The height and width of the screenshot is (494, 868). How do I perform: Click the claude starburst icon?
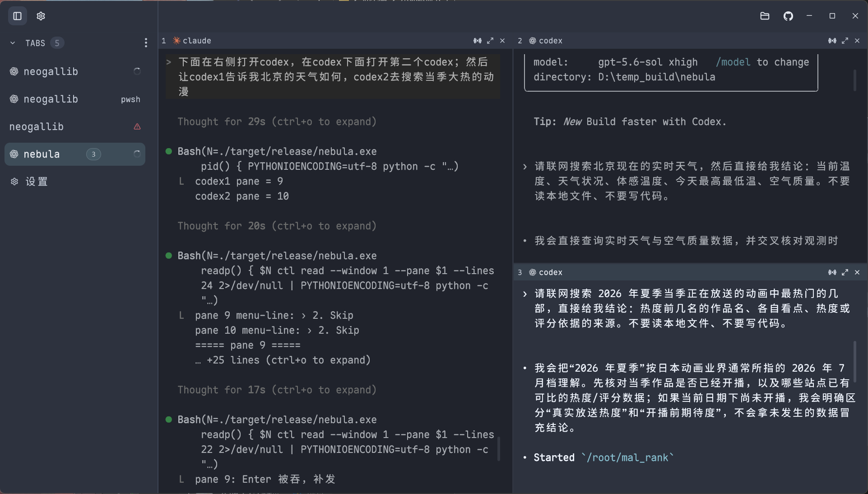pyautogui.click(x=176, y=41)
